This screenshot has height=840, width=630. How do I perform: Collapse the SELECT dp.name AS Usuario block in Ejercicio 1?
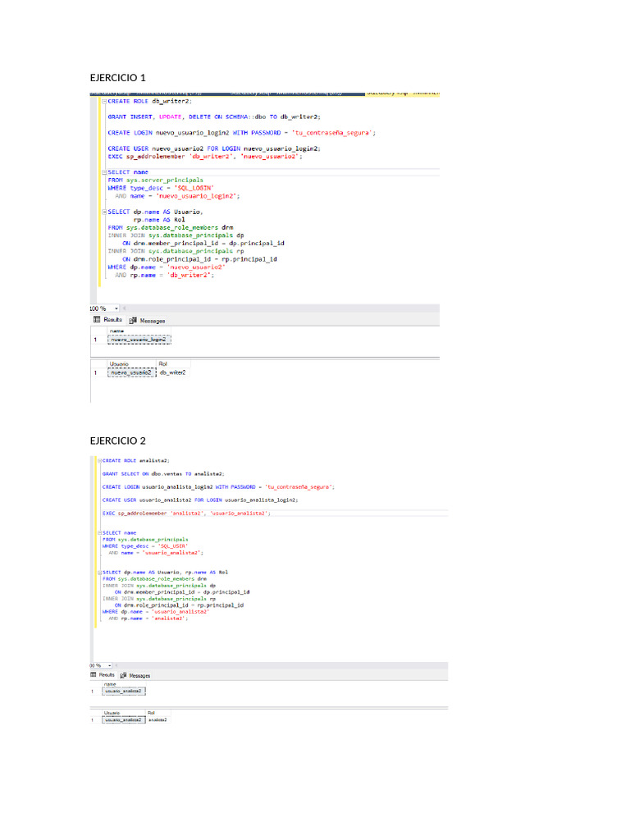104,212
